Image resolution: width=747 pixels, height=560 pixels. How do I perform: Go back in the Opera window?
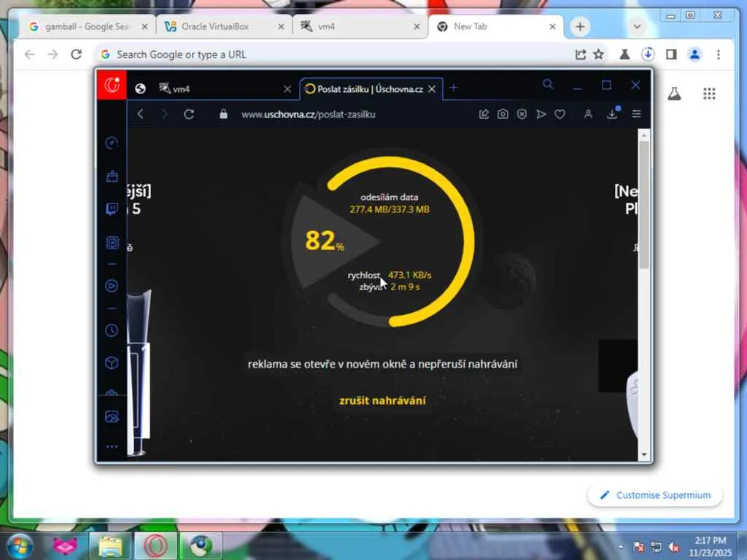click(x=141, y=114)
